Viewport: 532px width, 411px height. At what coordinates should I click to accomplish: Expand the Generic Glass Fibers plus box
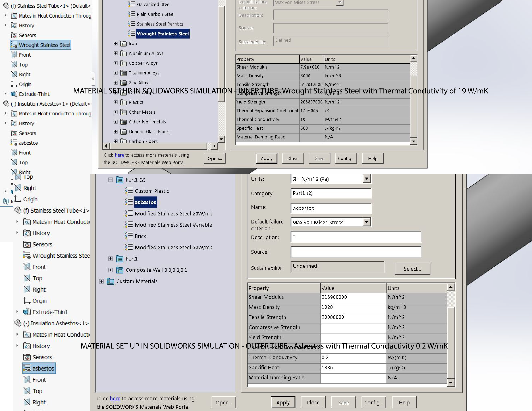pyautogui.click(x=115, y=132)
